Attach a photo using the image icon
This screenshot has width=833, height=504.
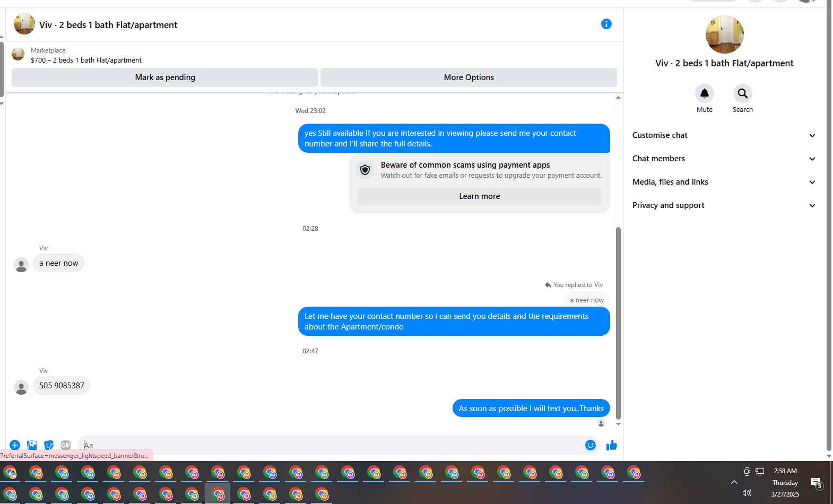coord(32,445)
